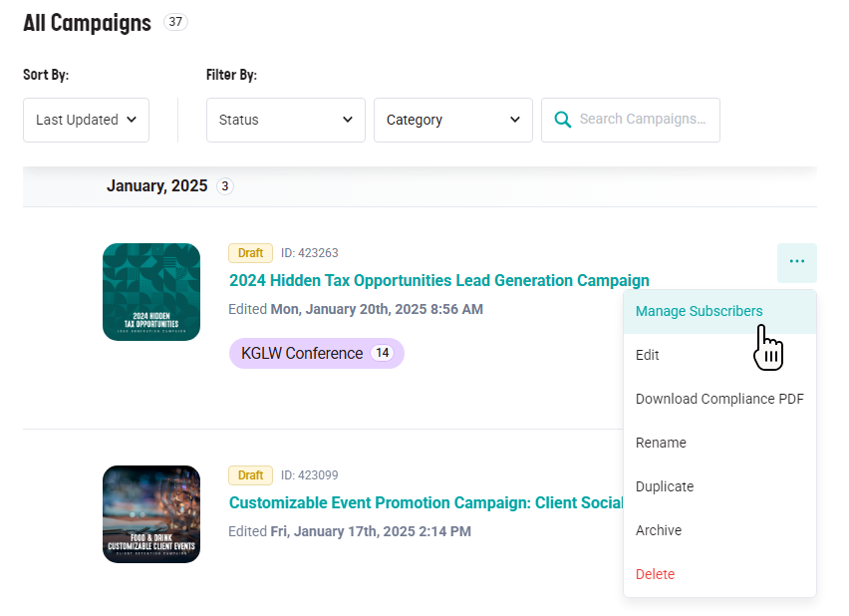The image size is (849, 616).
Task: Click the 2024 Hidden Tax Opportunities thumbnail
Action: [151, 292]
